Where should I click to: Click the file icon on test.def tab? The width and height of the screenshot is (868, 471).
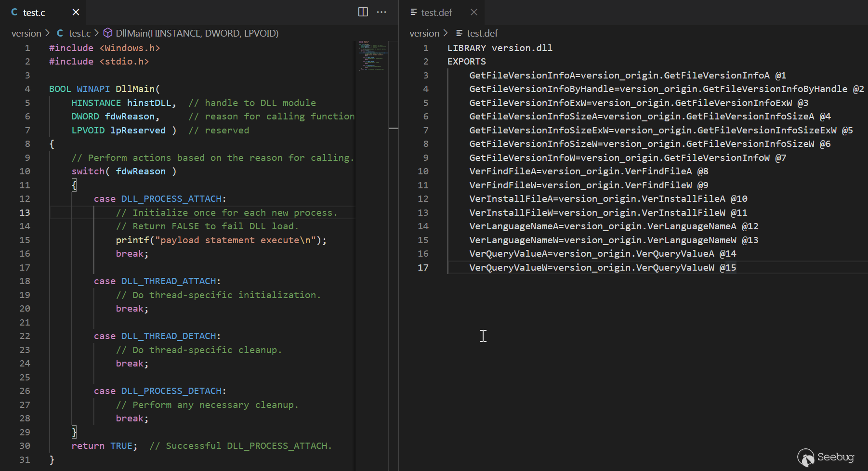(413, 12)
